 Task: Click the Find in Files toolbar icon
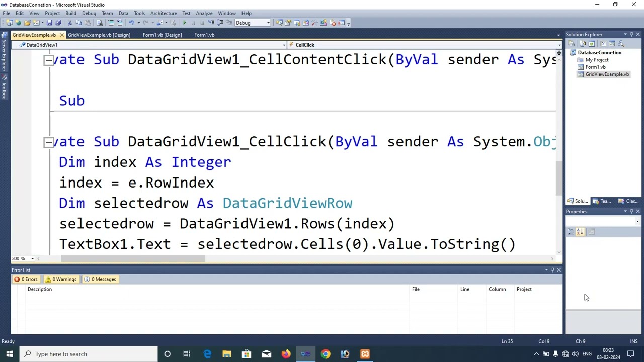click(x=100, y=23)
